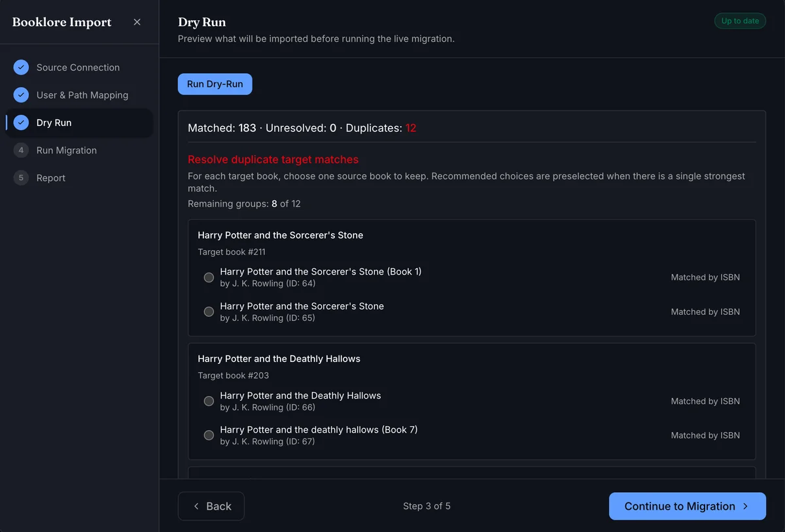785x532 pixels.
Task: Close the Booklore Import panel
Action: (137, 22)
